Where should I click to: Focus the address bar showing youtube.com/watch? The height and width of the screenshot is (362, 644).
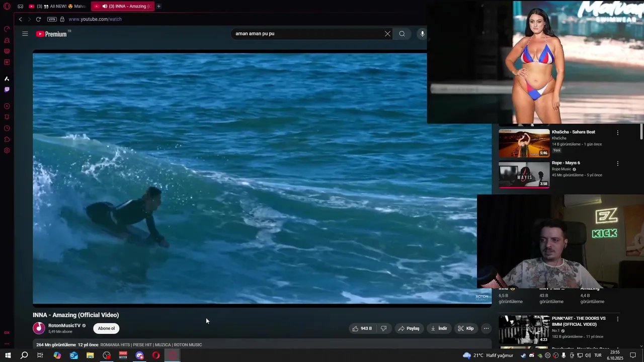pos(95,19)
